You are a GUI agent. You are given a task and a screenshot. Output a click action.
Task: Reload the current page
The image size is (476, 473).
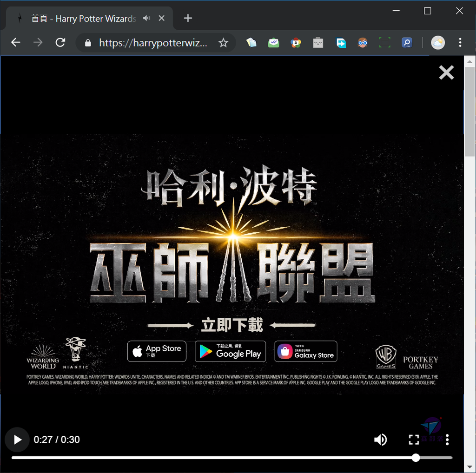coord(60,42)
